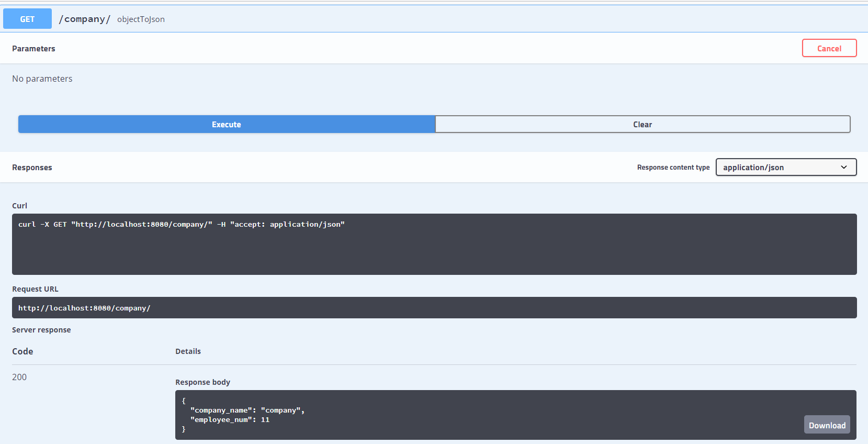This screenshot has height=444, width=868.
Task: Click the No parameters text
Action: pos(42,79)
